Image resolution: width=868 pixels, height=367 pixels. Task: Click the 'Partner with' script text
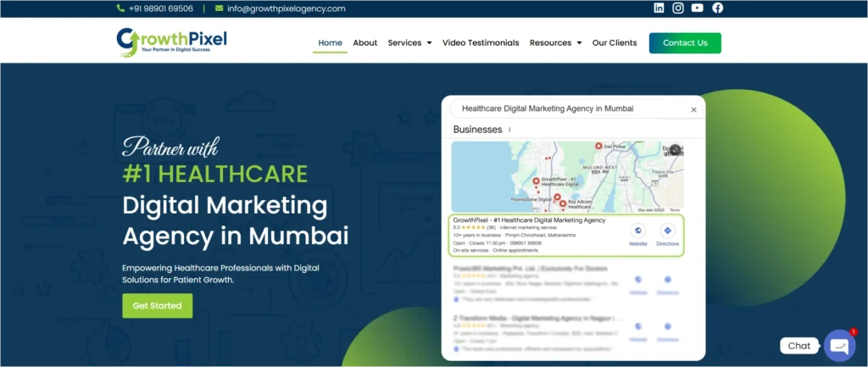[x=170, y=147]
